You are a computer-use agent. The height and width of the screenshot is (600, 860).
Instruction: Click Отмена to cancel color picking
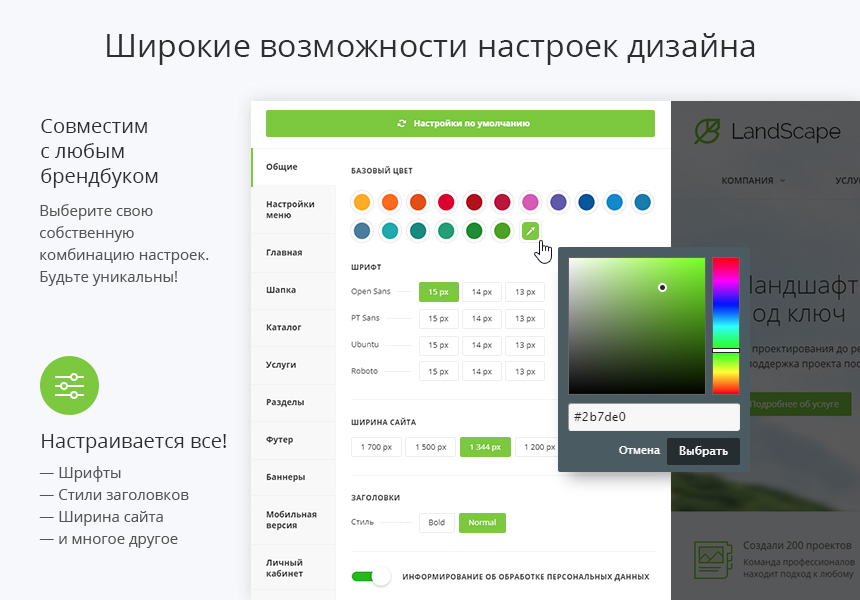click(639, 451)
